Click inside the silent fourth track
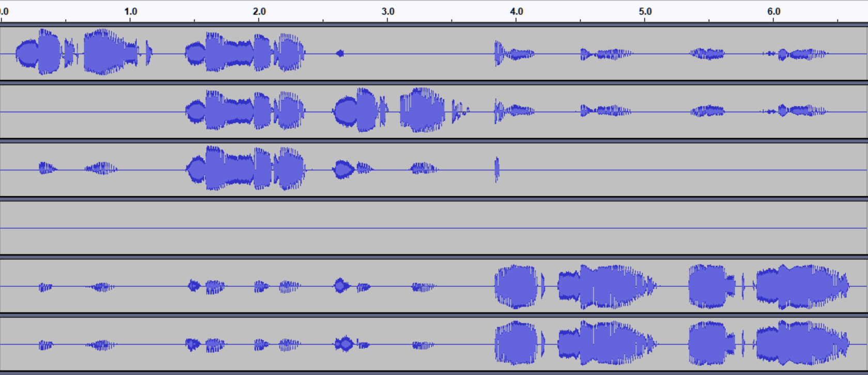The height and width of the screenshot is (375, 868). pyautogui.click(x=433, y=228)
